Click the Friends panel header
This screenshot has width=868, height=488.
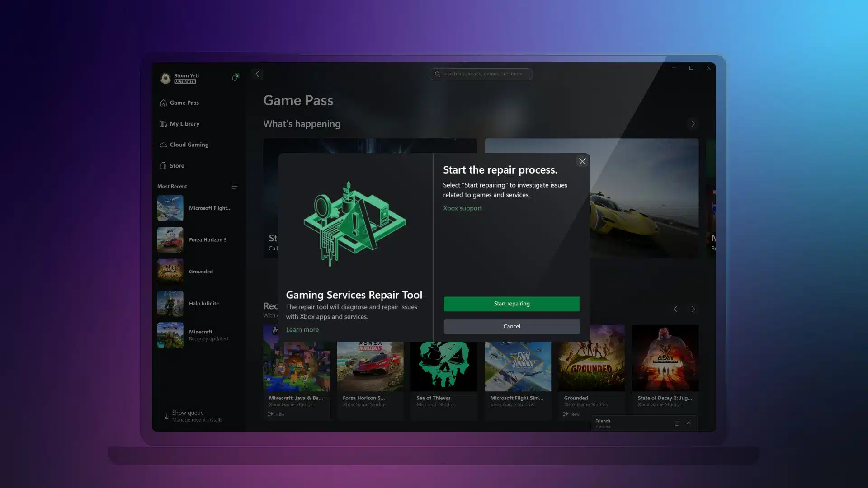pos(644,423)
